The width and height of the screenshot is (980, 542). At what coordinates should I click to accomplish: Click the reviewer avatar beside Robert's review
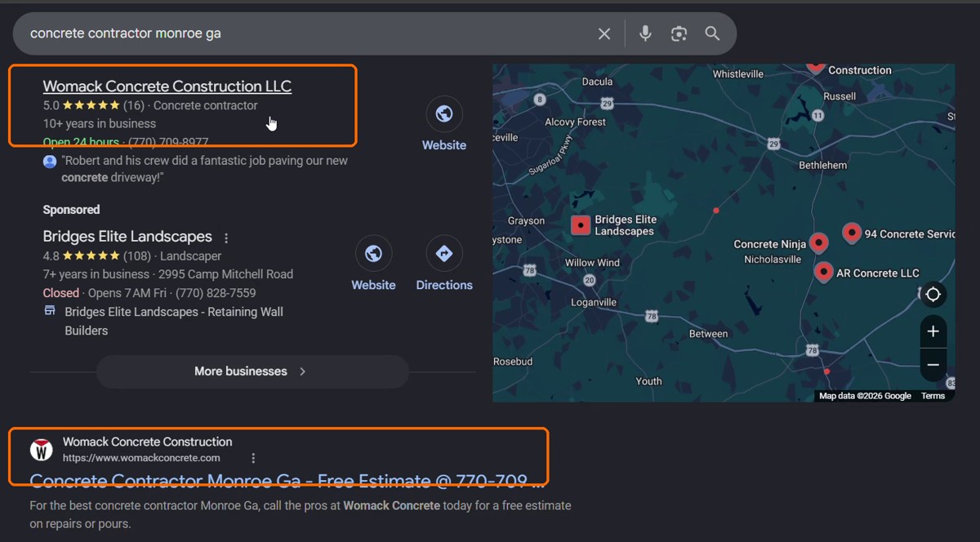(50, 162)
